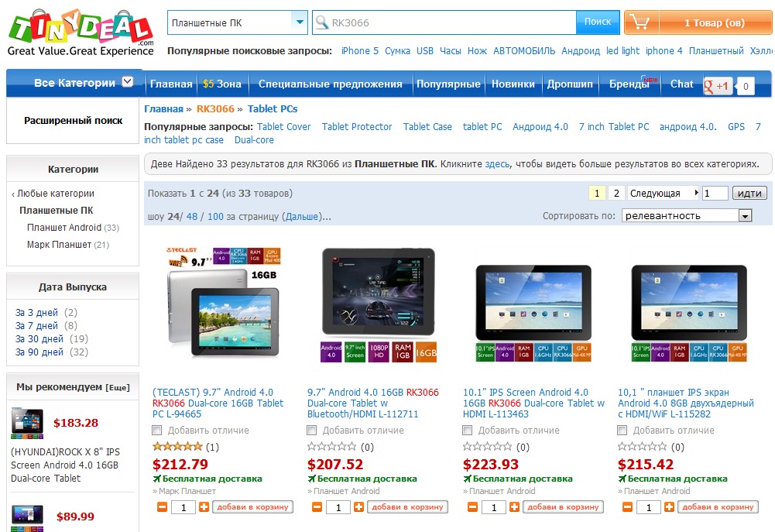Click the magnifier icon in the search box
775x532 pixels.
(x=322, y=22)
